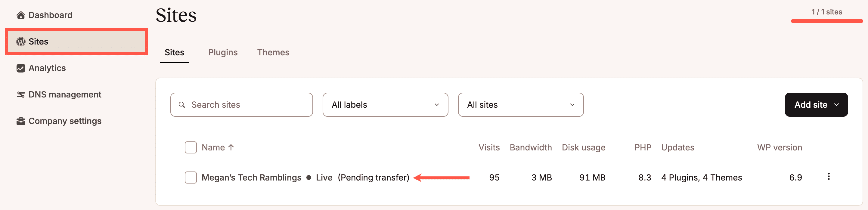Open the All labels dropdown
The image size is (868, 210).
pos(385,105)
